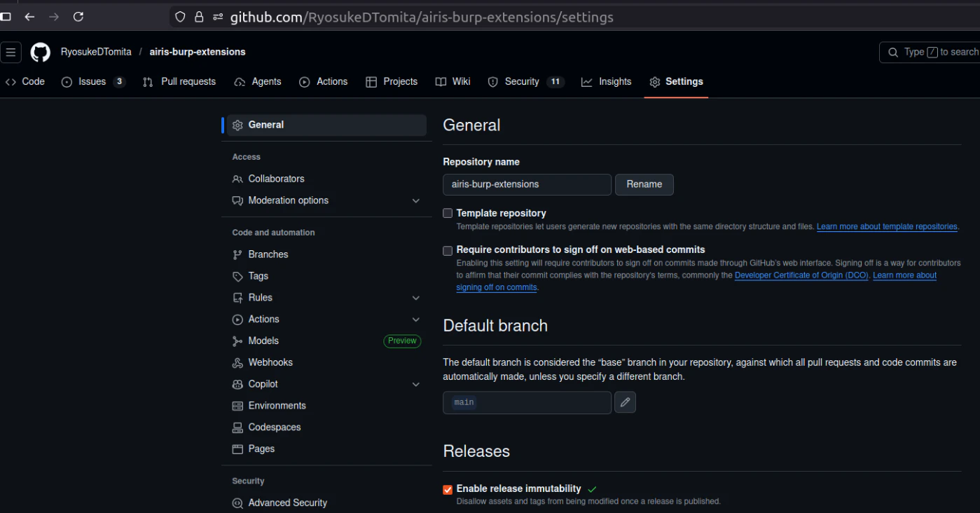Click the padlock site security icon
This screenshot has height=513, width=980.
(199, 17)
